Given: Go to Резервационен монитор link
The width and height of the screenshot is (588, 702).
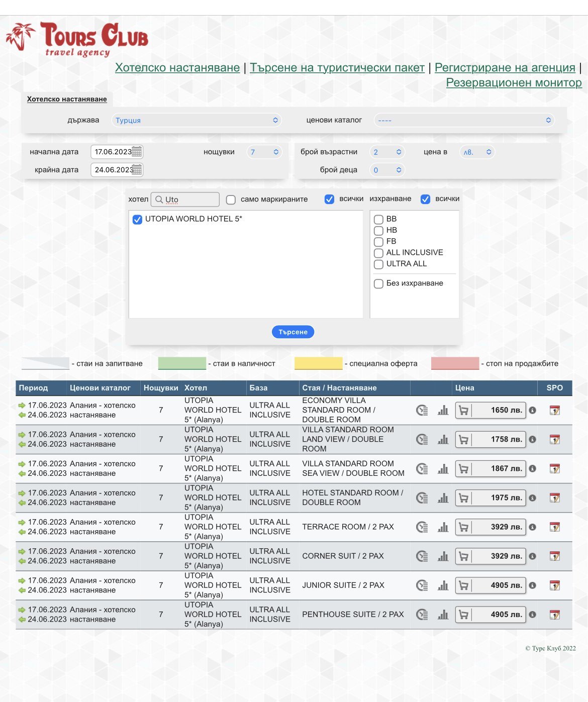Looking at the screenshot, I should (x=514, y=82).
